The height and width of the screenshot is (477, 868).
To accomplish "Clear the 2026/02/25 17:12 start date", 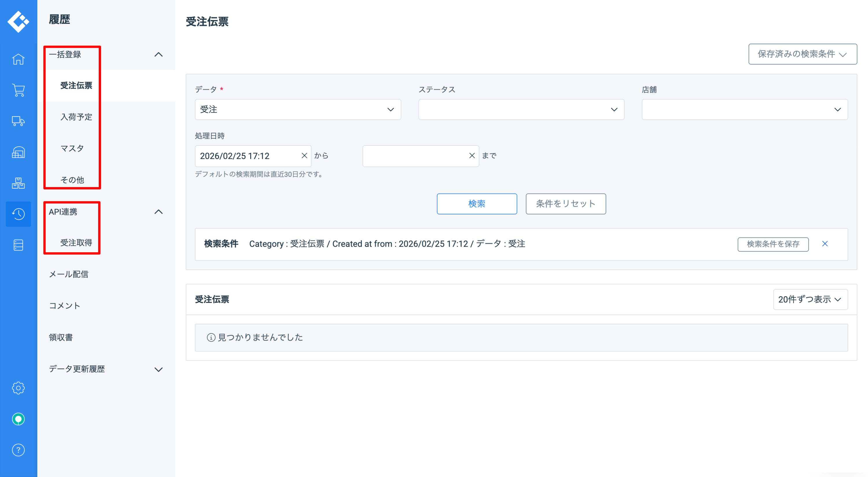I will pos(304,156).
